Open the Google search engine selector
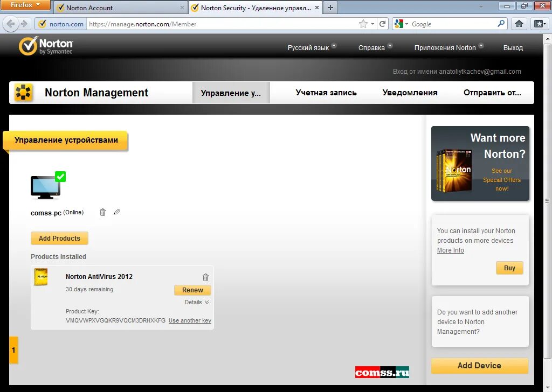Viewport: 552px width, 392px height. coord(401,24)
